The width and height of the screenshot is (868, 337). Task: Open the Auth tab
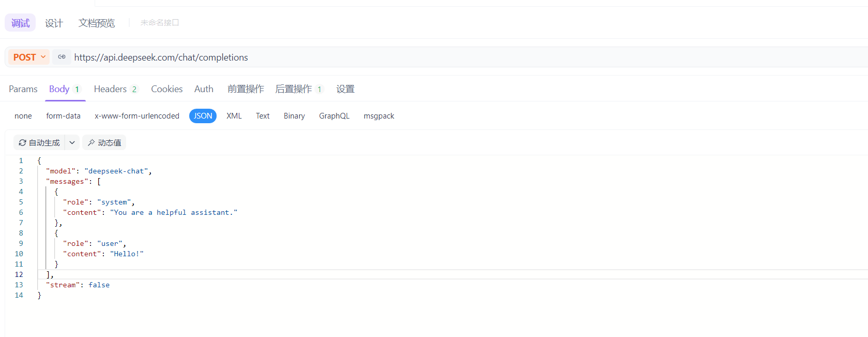click(204, 89)
